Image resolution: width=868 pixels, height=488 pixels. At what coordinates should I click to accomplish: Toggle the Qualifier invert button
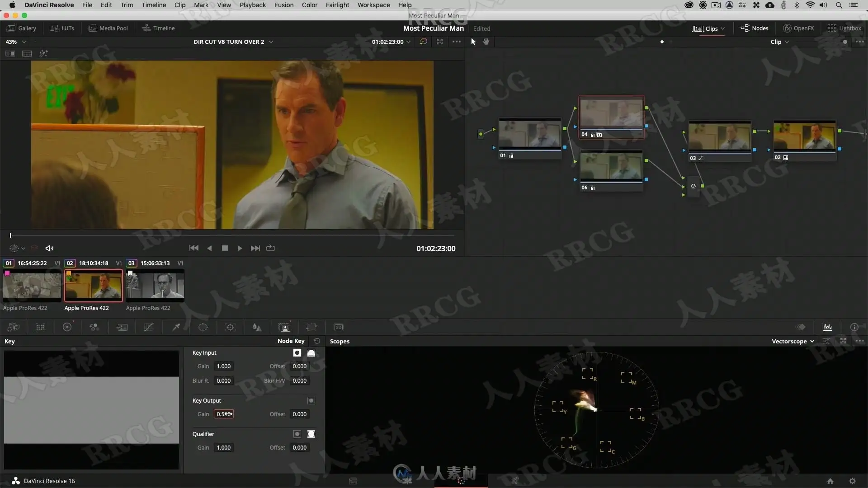311,434
